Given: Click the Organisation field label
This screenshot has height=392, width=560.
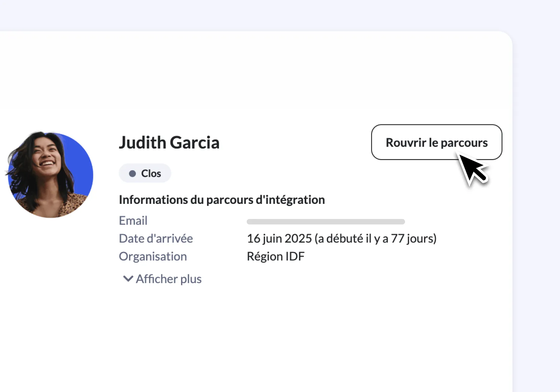Looking at the screenshot, I should (153, 256).
